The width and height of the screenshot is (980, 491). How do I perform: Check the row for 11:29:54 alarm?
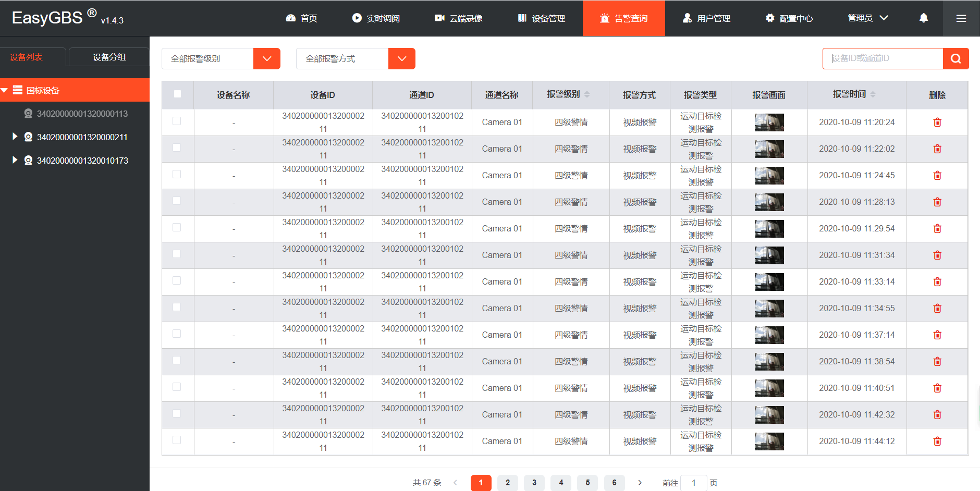coord(177,227)
